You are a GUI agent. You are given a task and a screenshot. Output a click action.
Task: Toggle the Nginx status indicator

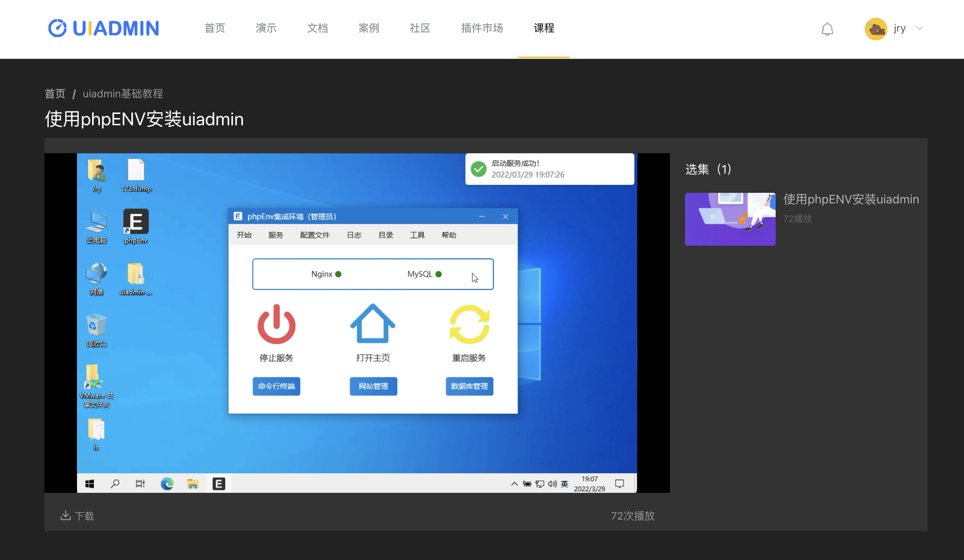(338, 274)
